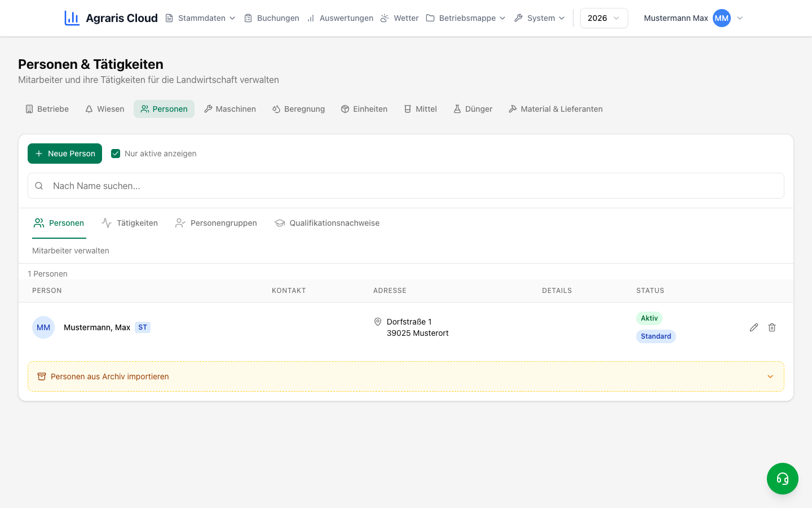Click the archive box icon in import banner

(x=42, y=376)
